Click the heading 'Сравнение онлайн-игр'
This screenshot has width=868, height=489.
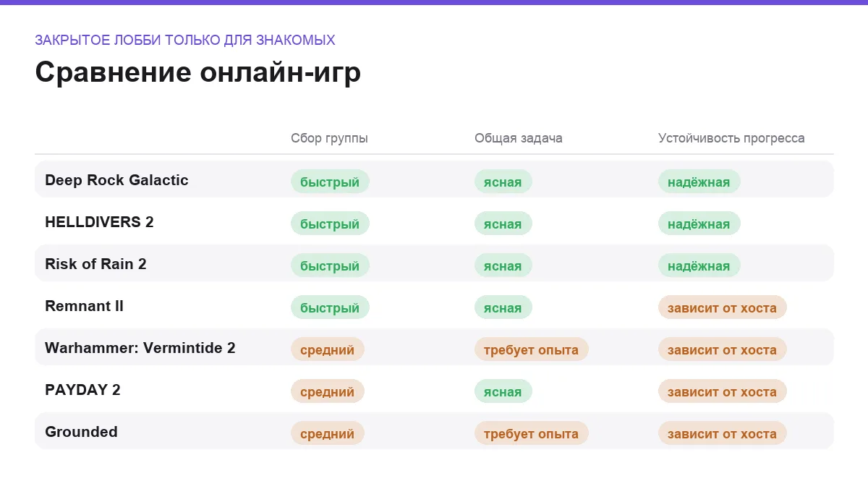click(x=197, y=73)
